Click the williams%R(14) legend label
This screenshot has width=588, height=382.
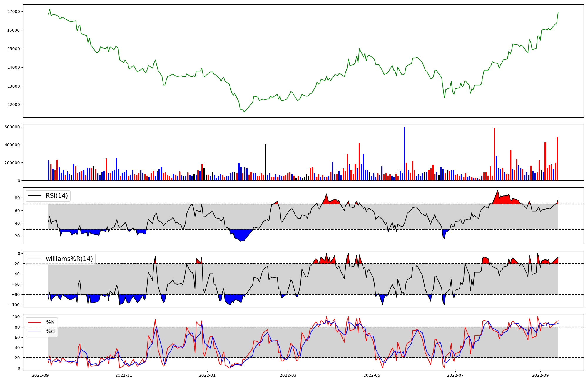point(69,259)
